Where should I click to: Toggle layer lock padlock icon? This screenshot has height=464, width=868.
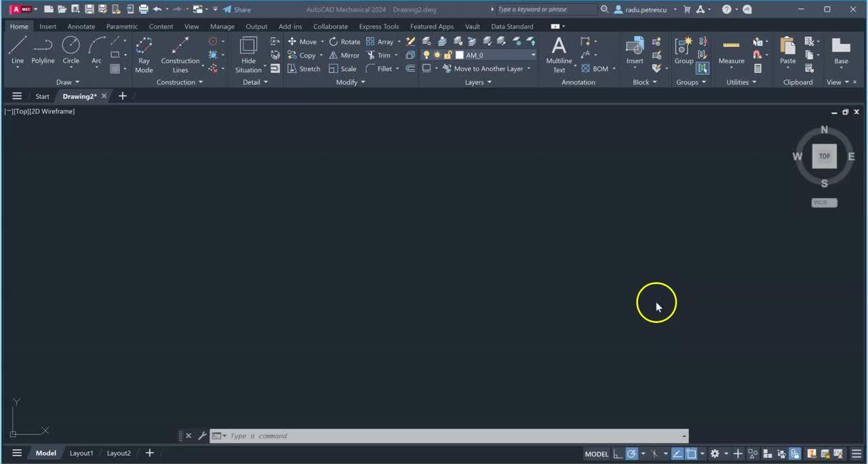click(448, 55)
